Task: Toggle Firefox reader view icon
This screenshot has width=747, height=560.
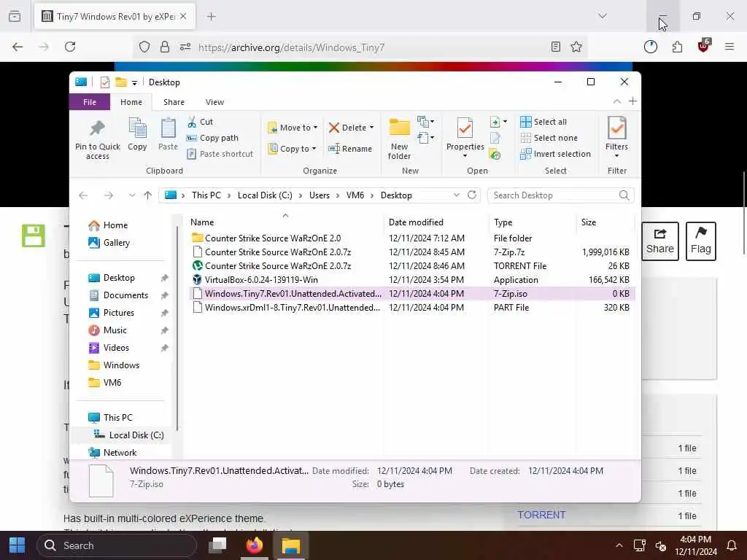Action: [x=555, y=47]
